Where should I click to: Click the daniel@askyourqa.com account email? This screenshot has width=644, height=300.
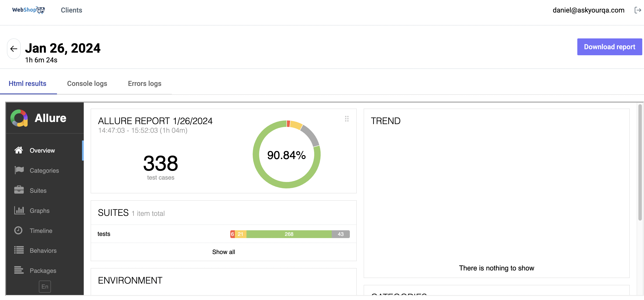tap(589, 10)
